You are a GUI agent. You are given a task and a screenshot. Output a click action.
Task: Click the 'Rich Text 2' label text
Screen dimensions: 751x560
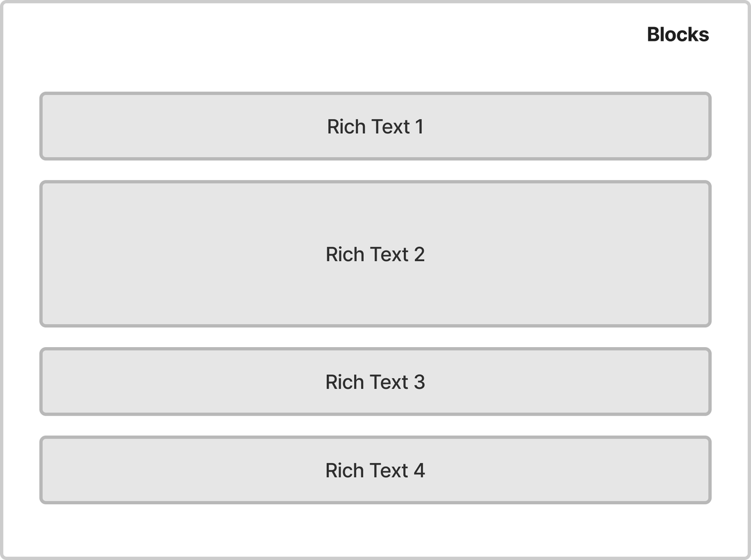click(x=375, y=254)
